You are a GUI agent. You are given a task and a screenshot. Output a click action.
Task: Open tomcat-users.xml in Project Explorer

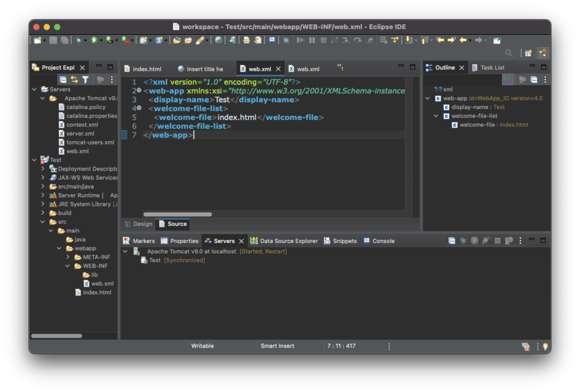click(x=90, y=142)
